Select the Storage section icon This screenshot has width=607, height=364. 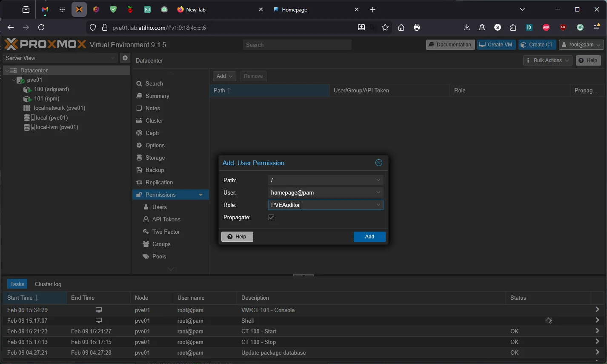(x=139, y=158)
